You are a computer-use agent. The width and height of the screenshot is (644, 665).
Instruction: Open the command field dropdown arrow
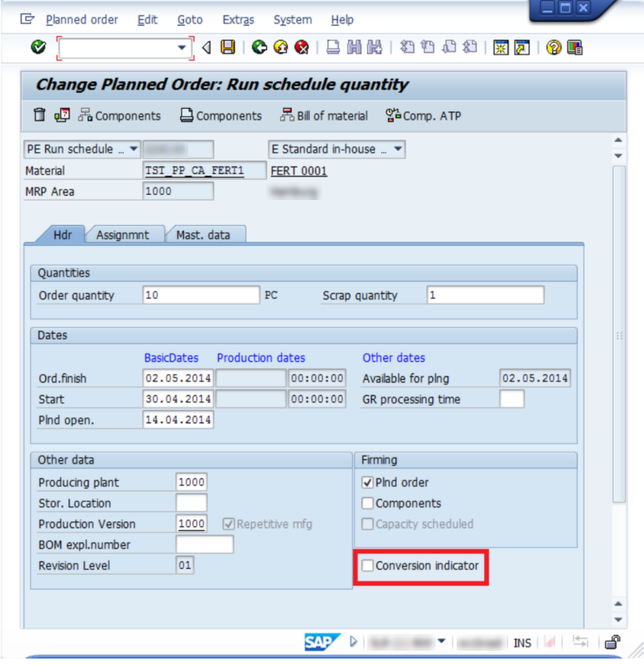[x=181, y=48]
